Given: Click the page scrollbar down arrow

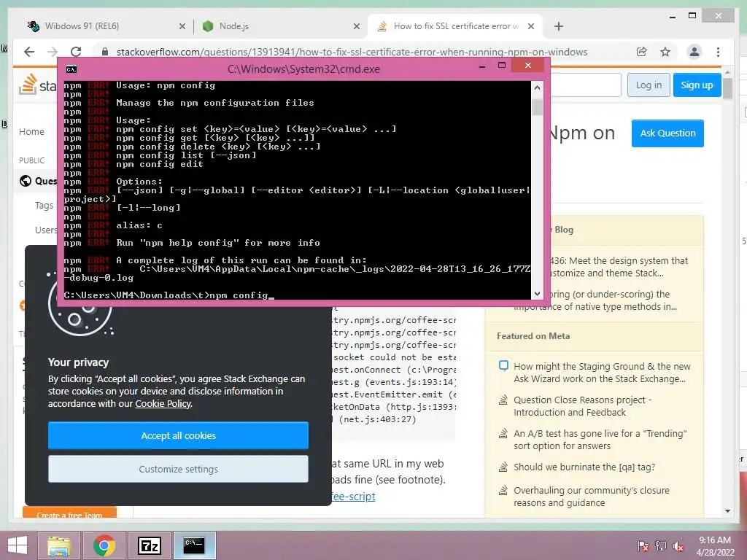Looking at the screenshot, I should 727,511.
